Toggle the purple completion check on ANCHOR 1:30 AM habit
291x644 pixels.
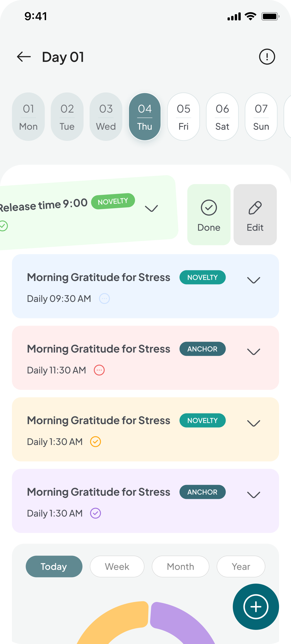pyautogui.click(x=95, y=513)
